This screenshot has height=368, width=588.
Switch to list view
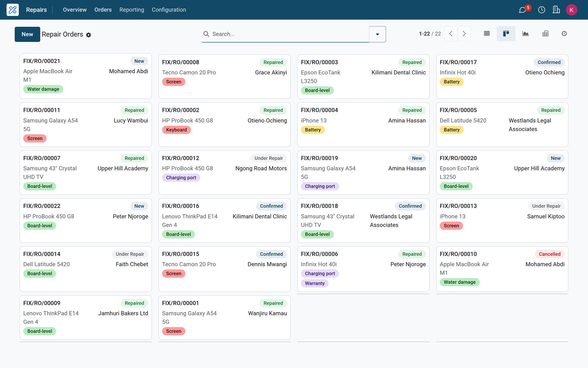click(487, 33)
